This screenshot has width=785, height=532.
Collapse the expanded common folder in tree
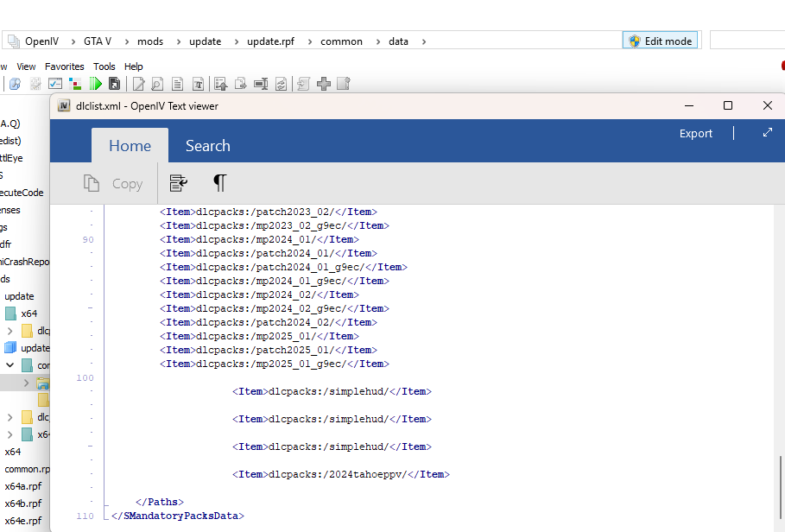click(10, 365)
